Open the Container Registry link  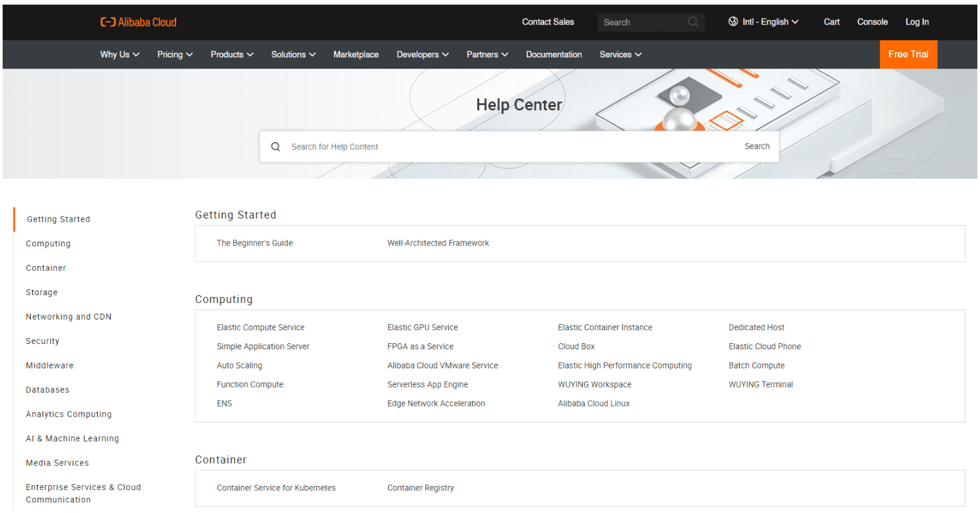[x=420, y=489]
